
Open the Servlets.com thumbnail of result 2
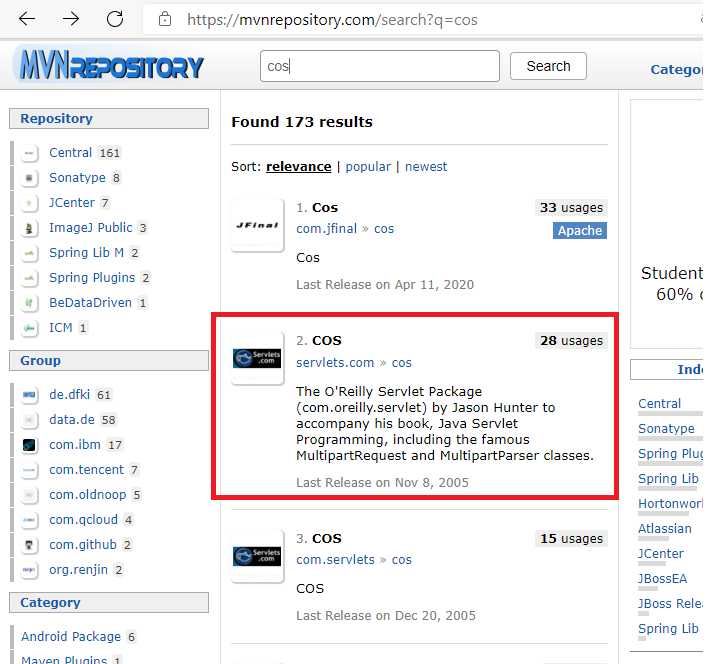coord(257,358)
